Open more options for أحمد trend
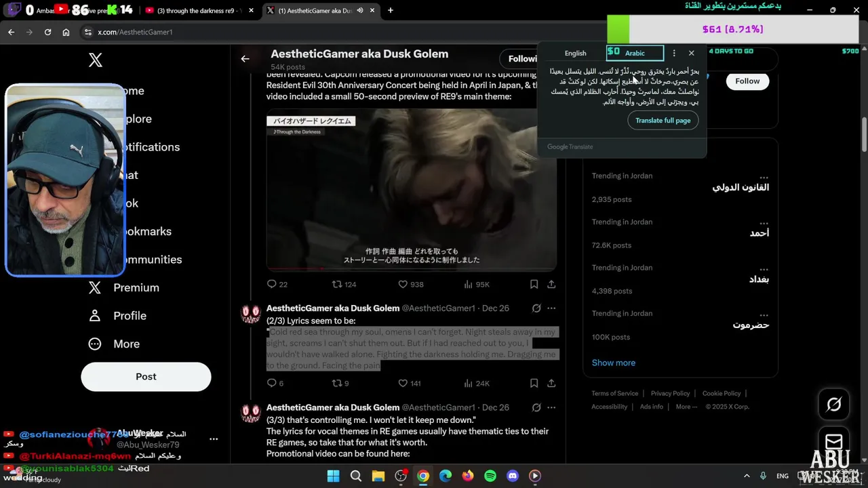This screenshot has width=868, height=488. [764, 222]
